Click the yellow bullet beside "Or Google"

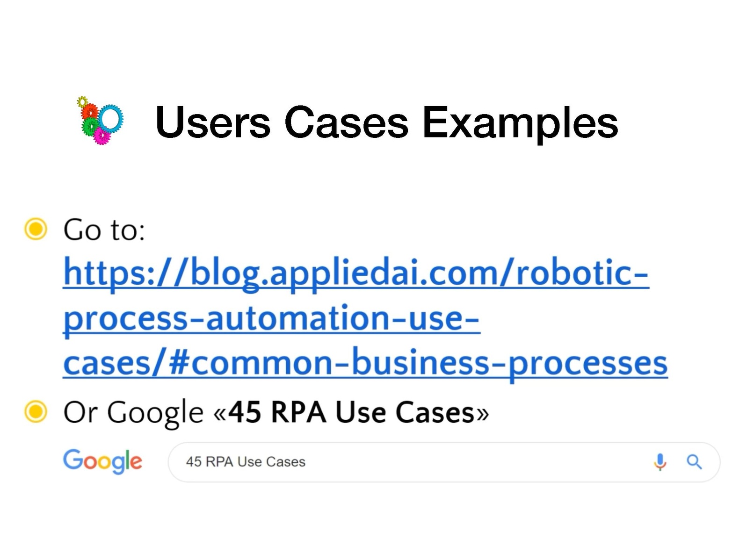click(x=36, y=412)
